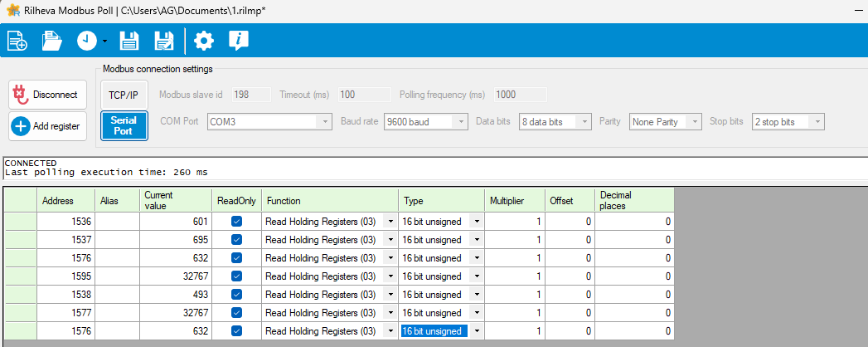Expand the arrow next to the clock icon
Viewport: 868px width, 347px height.
point(105,42)
